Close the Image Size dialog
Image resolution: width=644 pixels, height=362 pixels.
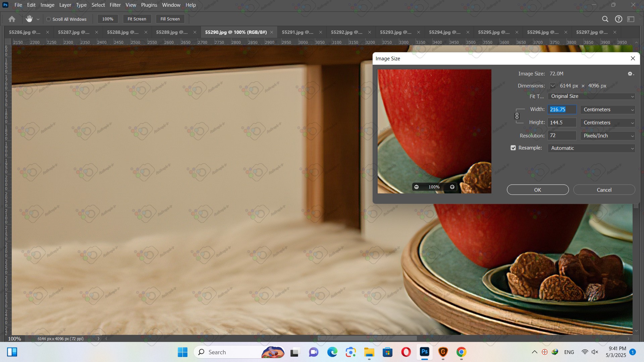633,58
